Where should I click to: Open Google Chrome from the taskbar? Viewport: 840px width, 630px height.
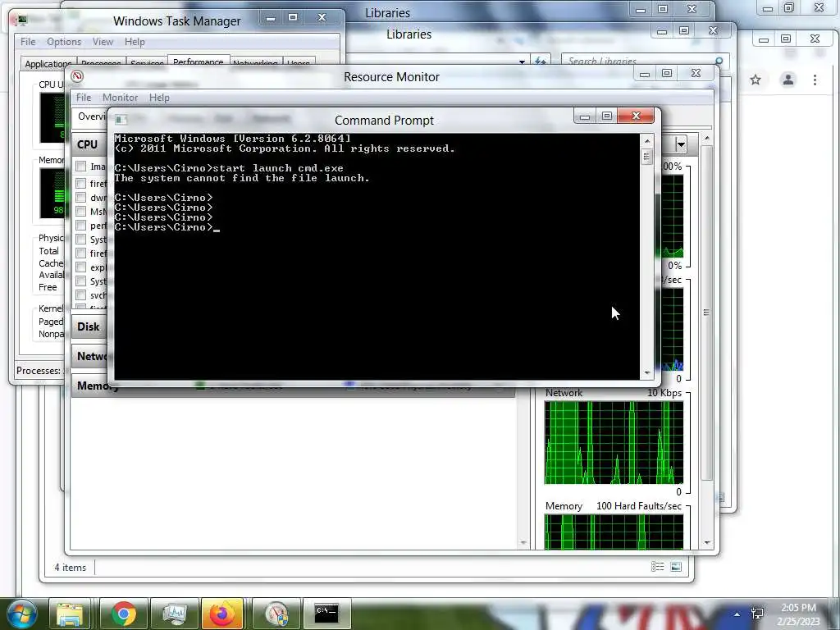123,614
